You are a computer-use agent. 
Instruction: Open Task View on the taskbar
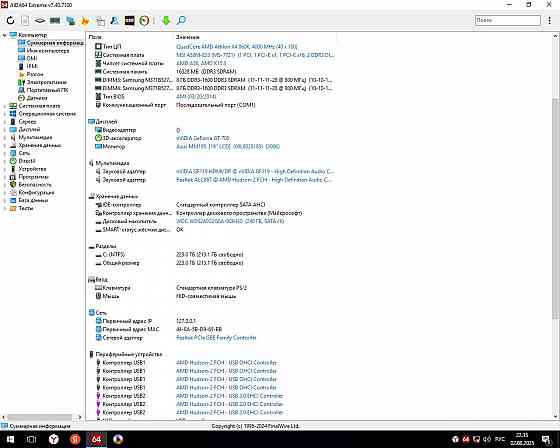tap(31, 439)
